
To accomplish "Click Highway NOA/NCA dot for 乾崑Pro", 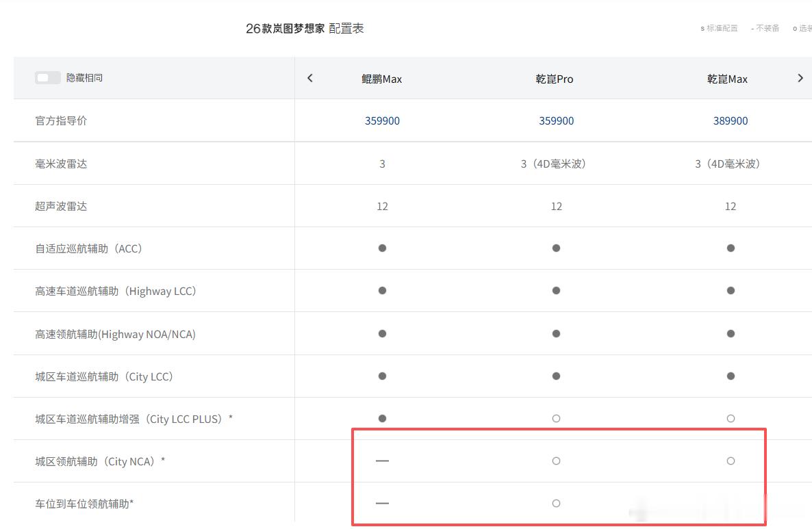I will pos(556,334).
